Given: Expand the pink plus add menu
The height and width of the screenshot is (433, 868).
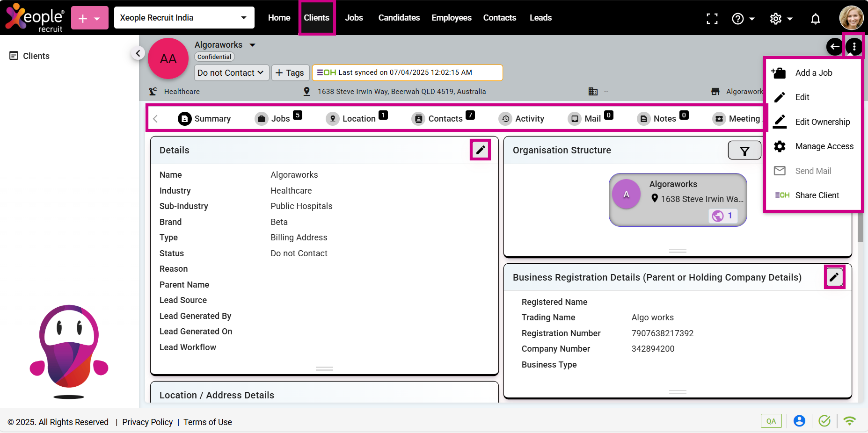Looking at the screenshot, I should coord(89,18).
